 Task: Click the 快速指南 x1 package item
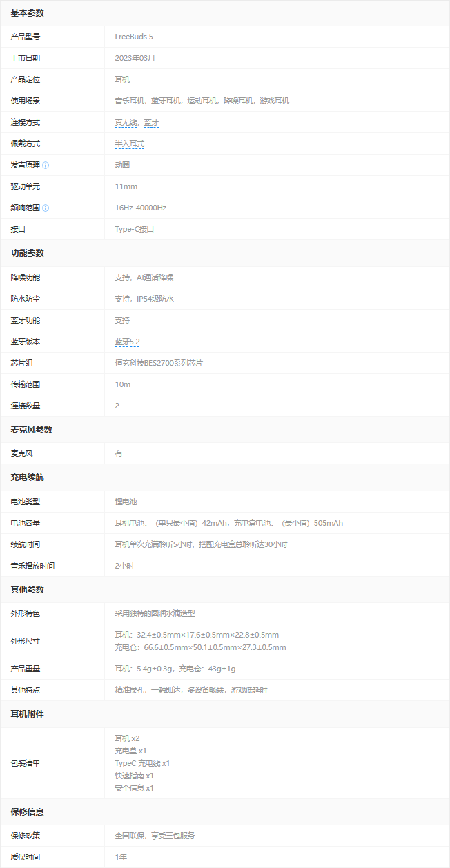click(x=134, y=776)
